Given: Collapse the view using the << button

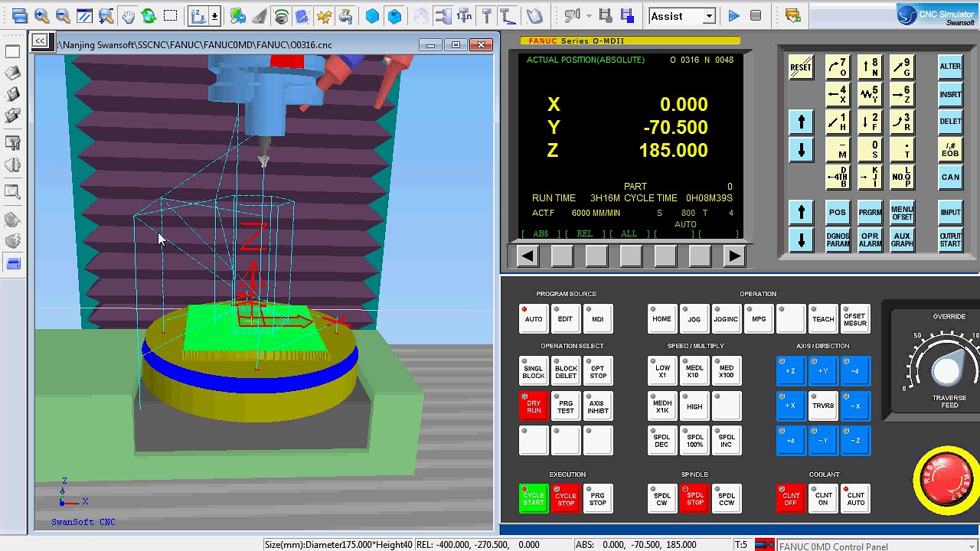Looking at the screenshot, I should coord(40,41).
